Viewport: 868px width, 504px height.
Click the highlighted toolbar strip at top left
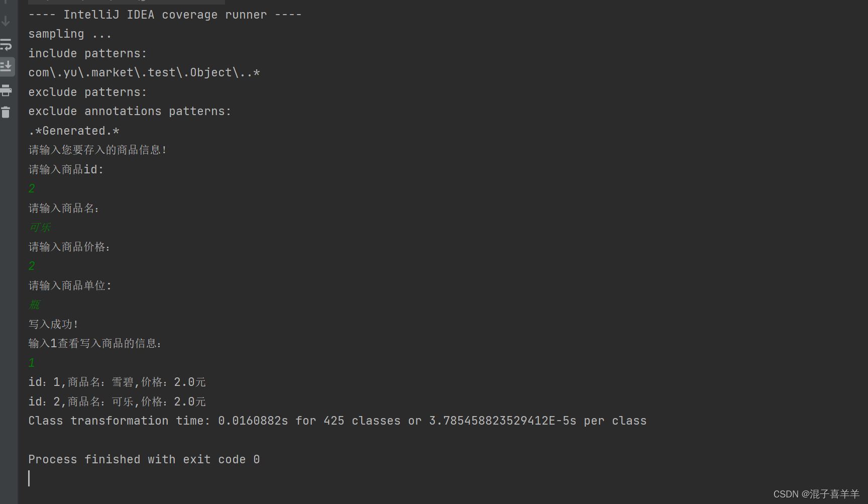(x=126, y=2)
